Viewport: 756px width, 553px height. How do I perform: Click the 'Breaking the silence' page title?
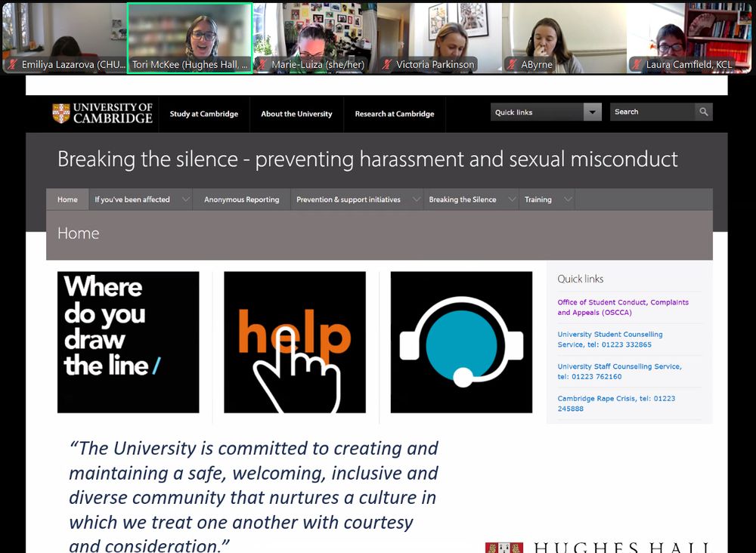(x=367, y=159)
